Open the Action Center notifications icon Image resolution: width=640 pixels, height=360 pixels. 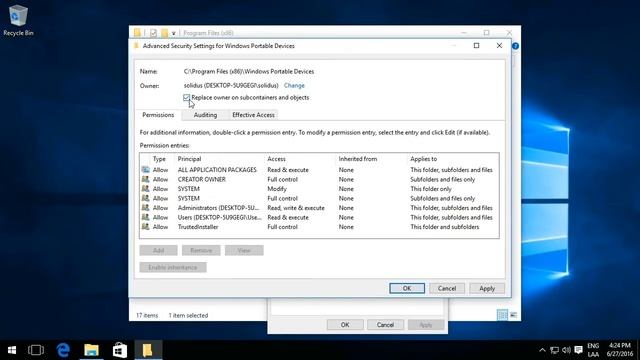(x=578, y=350)
